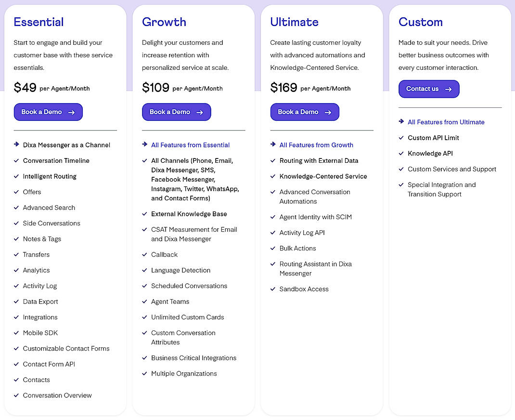Screen dimensions: 515x420
Task: Select the Growth plan heading
Action: [x=164, y=22]
